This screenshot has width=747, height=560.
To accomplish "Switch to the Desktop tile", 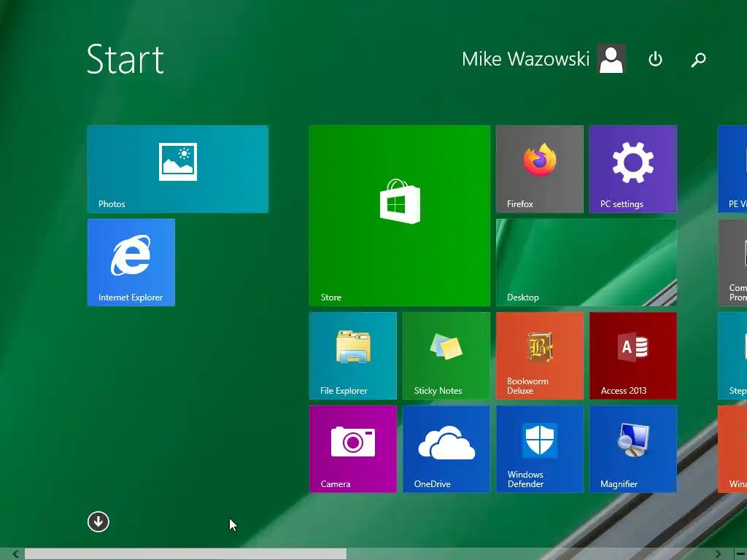I will 587,262.
